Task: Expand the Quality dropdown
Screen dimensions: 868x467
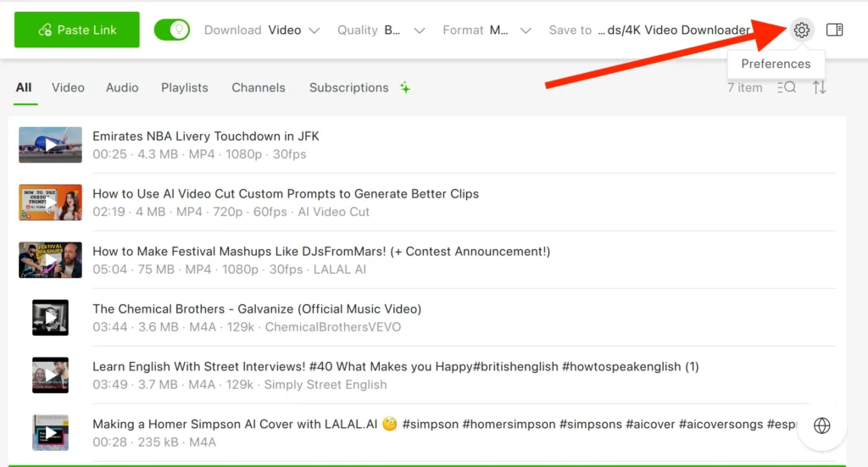Action: point(381,30)
